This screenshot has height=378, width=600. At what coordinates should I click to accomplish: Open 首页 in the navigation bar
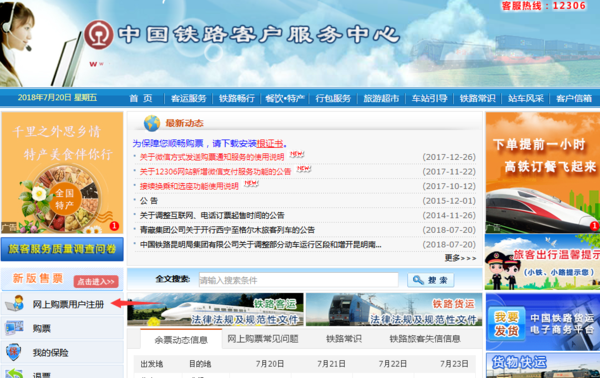click(x=141, y=98)
